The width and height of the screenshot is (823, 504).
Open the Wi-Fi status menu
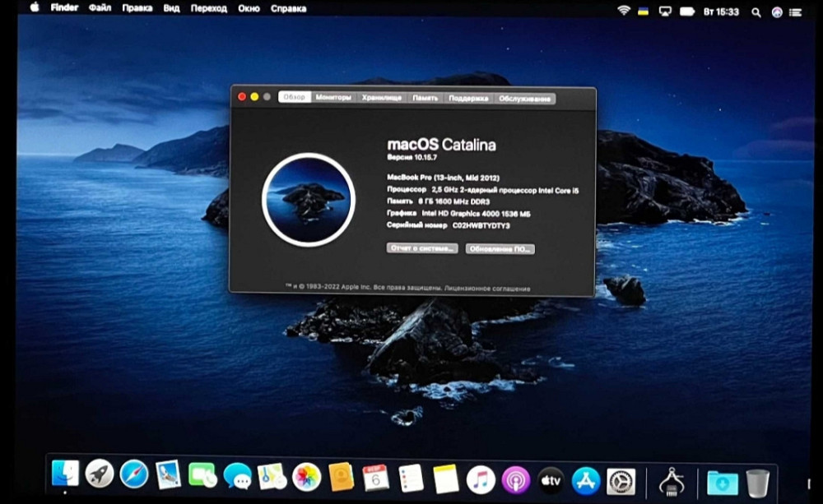tap(624, 10)
